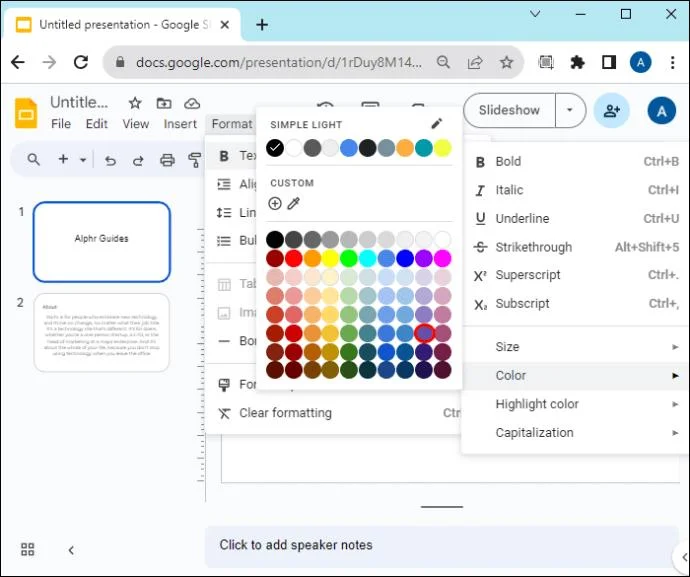Viewport: 690px width, 577px height.
Task: Open a new browser tab
Action: point(262,25)
